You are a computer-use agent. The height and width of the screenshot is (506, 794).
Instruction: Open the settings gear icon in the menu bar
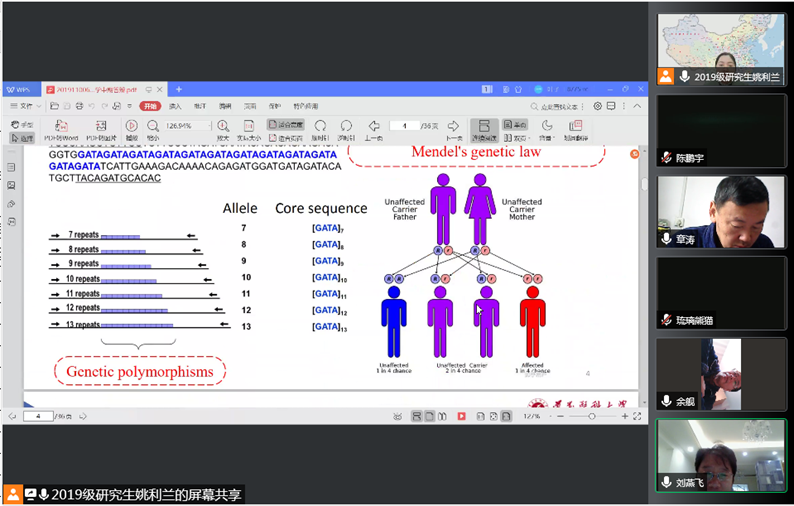[597, 105]
